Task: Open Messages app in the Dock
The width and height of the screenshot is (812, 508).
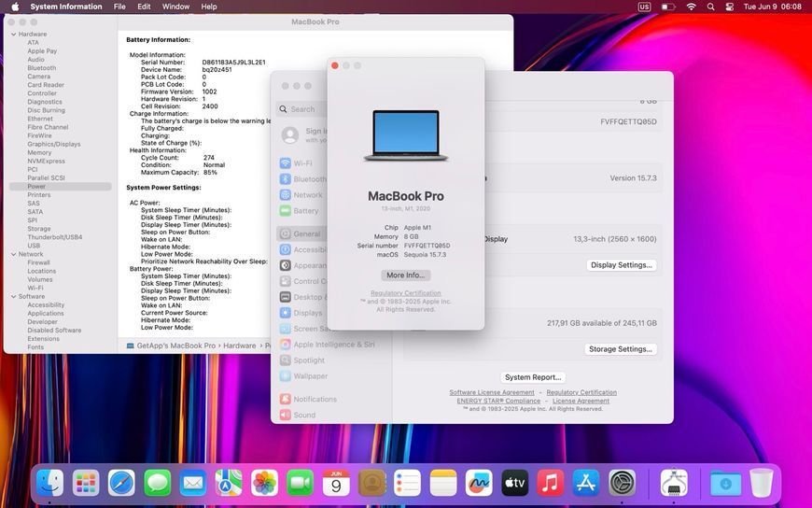Action: [157, 483]
